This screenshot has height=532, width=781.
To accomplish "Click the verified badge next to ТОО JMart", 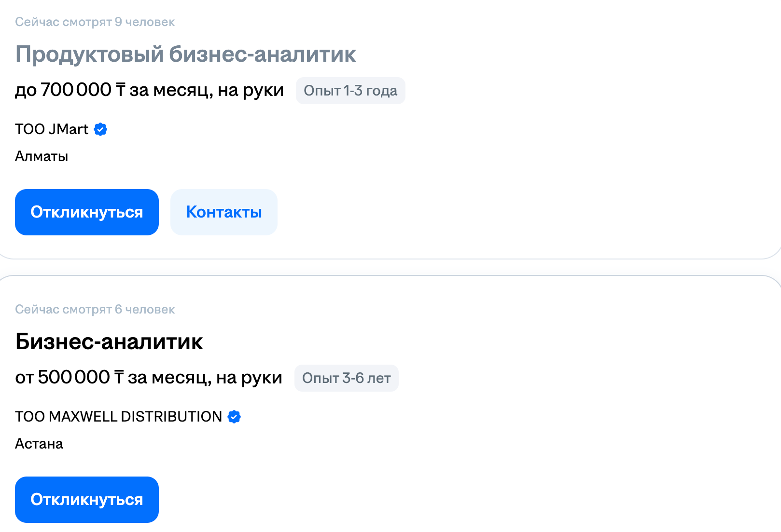I will [x=100, y=129].
